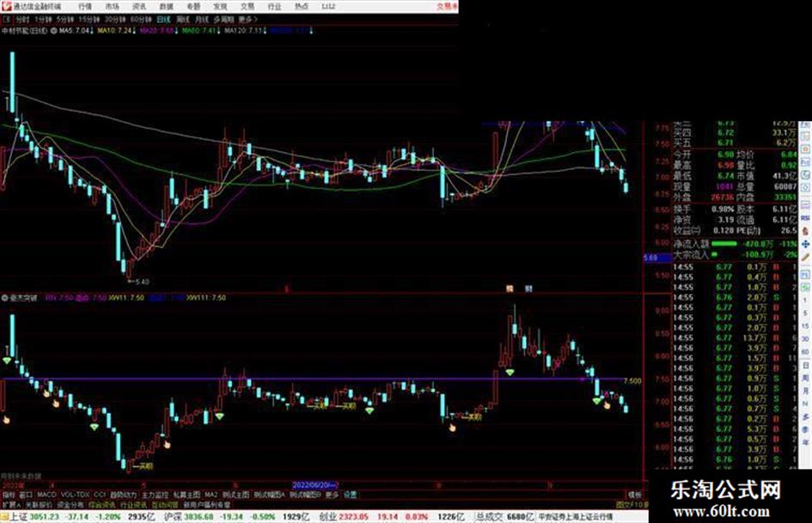812x523 pixels.
Task: Click the highlighted 2022/06/20 date marker
Action: pyautogui.click(x=314, y=485)
